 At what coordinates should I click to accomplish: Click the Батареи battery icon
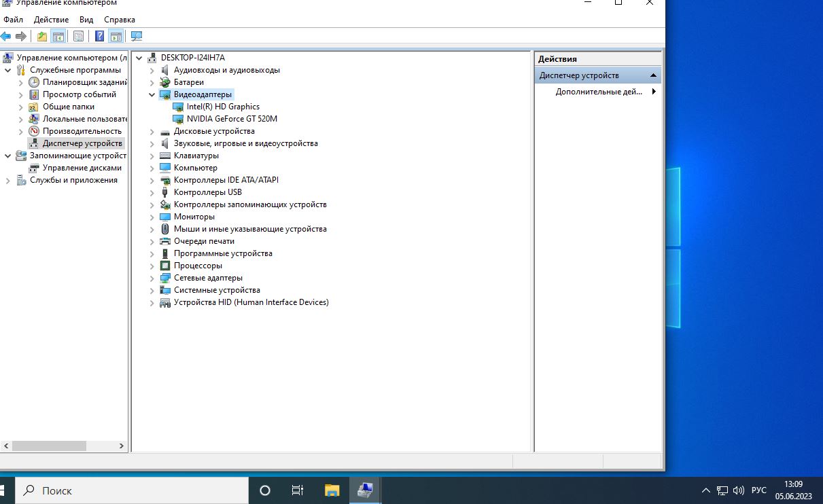[165, 82]
